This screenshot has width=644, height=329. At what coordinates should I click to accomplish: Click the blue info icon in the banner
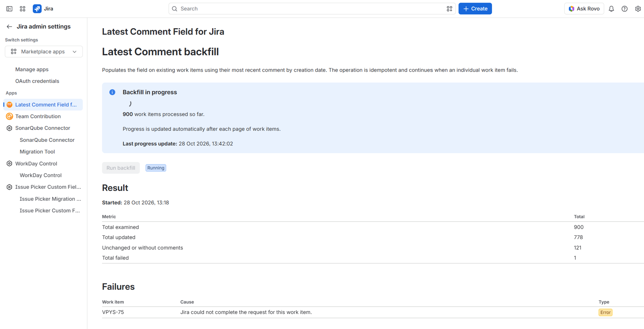pos(113,92)
